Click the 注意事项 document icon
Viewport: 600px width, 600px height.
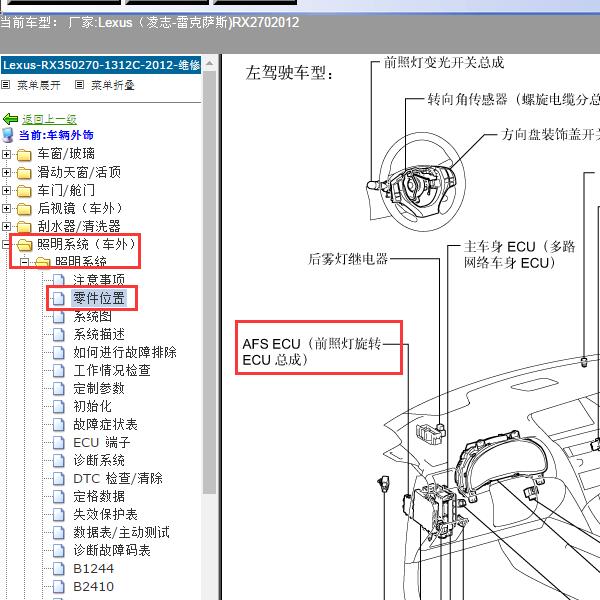59,280
